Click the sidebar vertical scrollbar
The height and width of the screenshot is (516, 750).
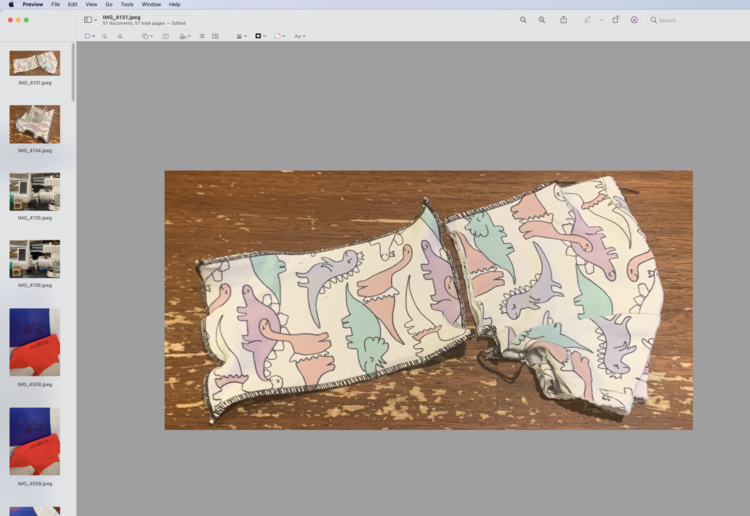click(73, 72)
